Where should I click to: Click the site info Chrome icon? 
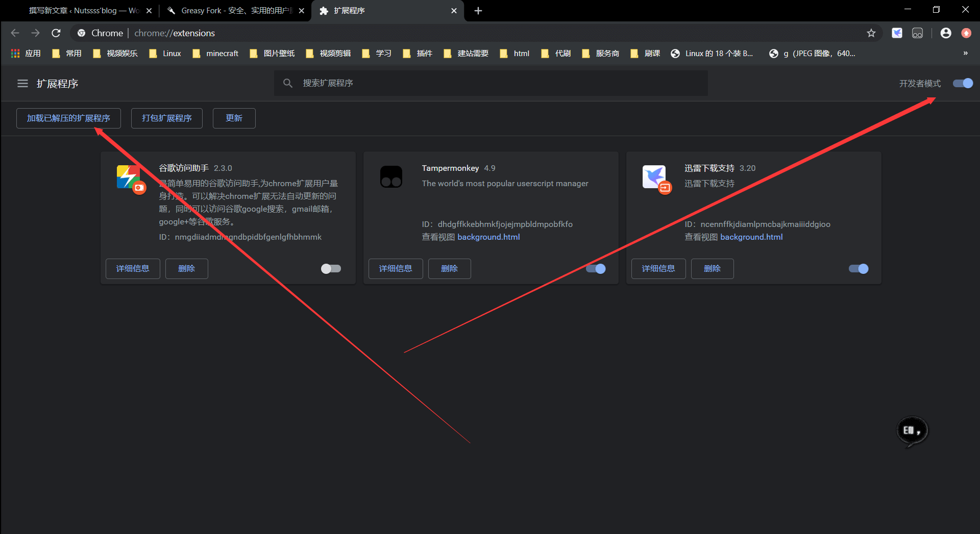click(81, 33)
